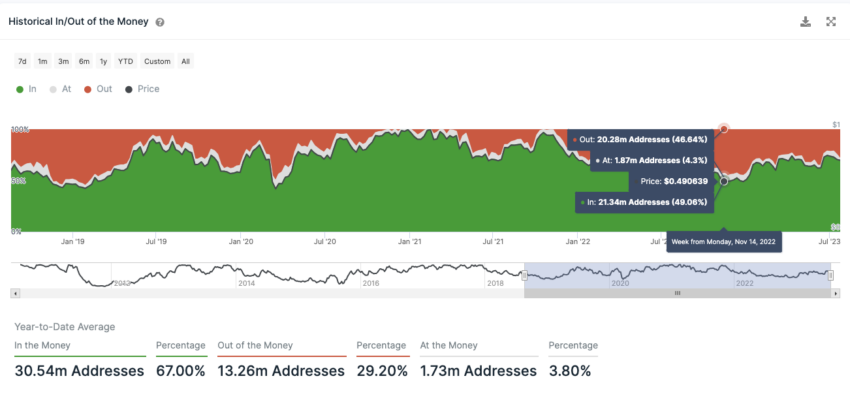This screenshot has height=402, width=850.
Task: Click the right arrow of the navigator scrollbar
Action: click(835, 293)
